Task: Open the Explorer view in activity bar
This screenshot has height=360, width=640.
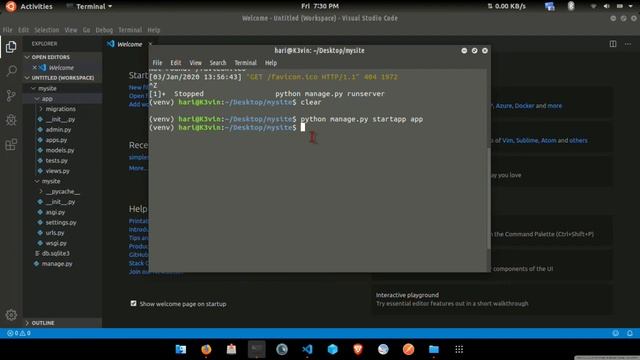Action: pyautogui.click(x=11, y=47)
